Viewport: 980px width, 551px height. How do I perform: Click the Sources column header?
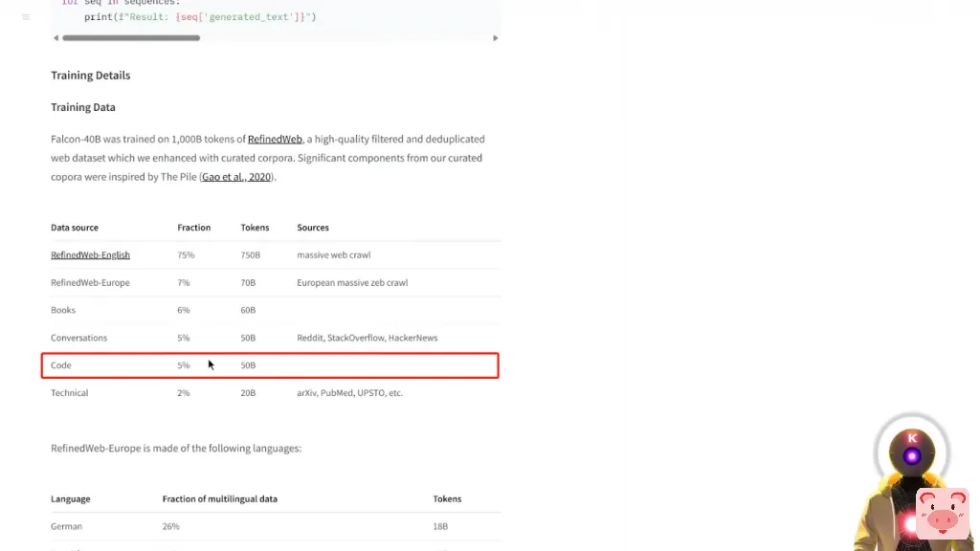[313, 228]
